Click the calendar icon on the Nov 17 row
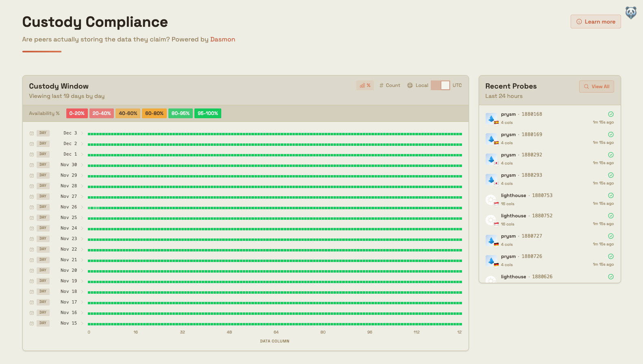643x364 pixels. 32,302
